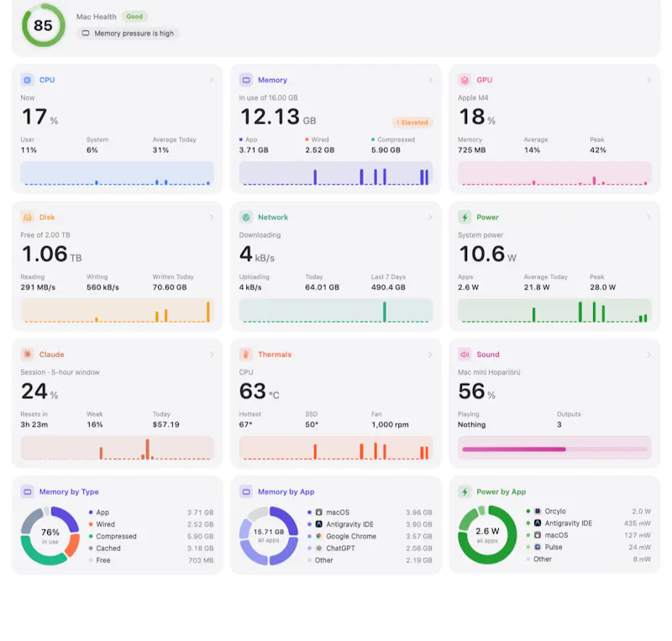Click the Claude starburst icon
The height and width of the screenshot is (641, 672).
coord(28,355)
